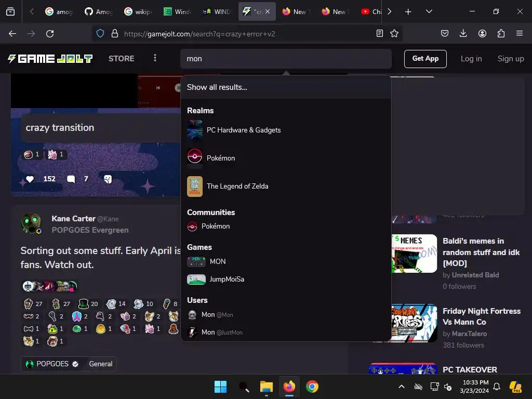The image size is (532, 399).
Task: Click the sticker icon on crazy transition post
Action: click(x=108, y=179)
